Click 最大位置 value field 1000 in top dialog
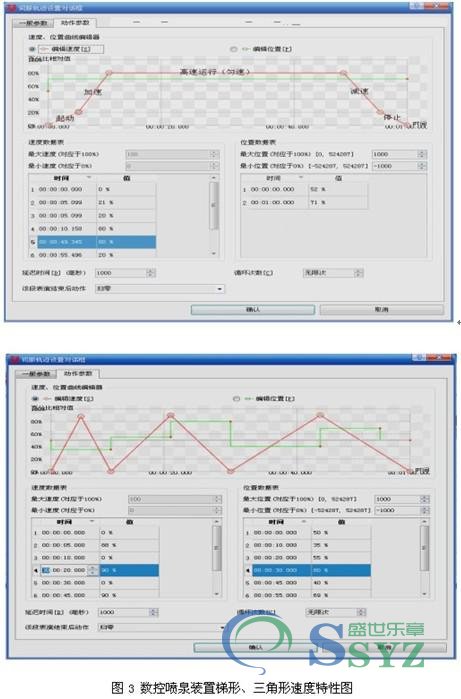Image resolution: width=461 pixels, height=699 pixels. tap(395, 154)
